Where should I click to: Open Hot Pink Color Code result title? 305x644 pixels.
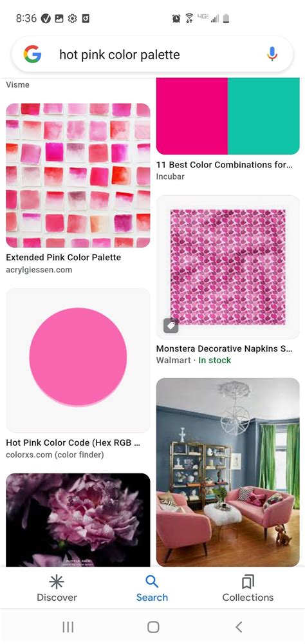tap(73, 443)
